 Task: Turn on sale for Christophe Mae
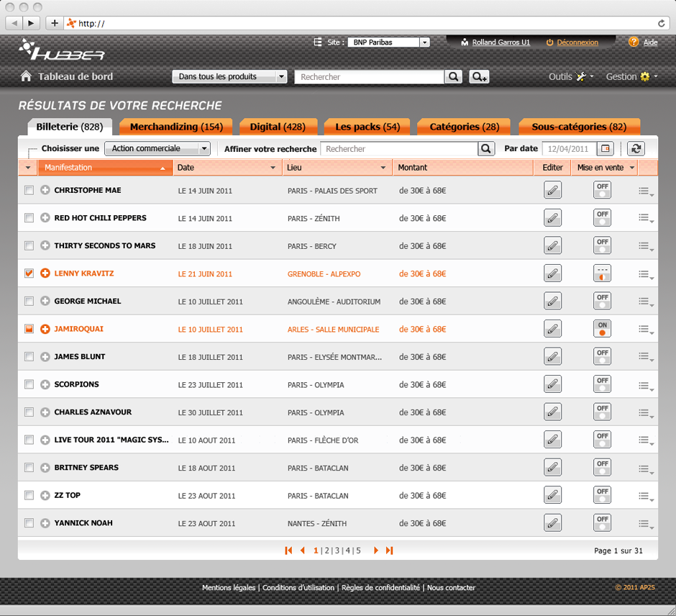pyautogui.click(x=602, y=190)
